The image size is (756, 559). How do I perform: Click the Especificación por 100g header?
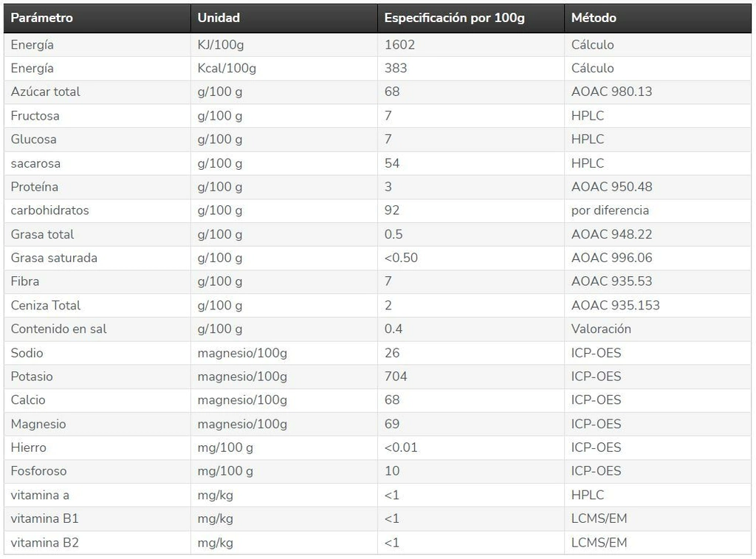pos(455,18)
